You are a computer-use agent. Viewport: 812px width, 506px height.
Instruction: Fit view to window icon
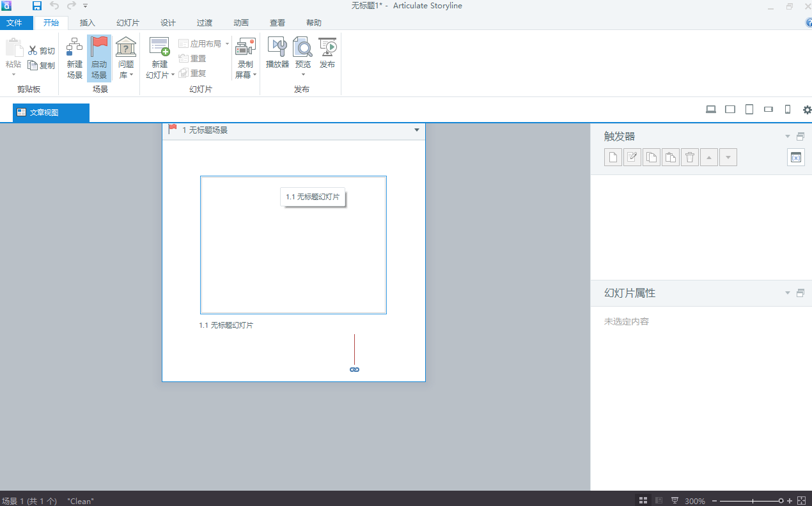[x=801, y=500]
